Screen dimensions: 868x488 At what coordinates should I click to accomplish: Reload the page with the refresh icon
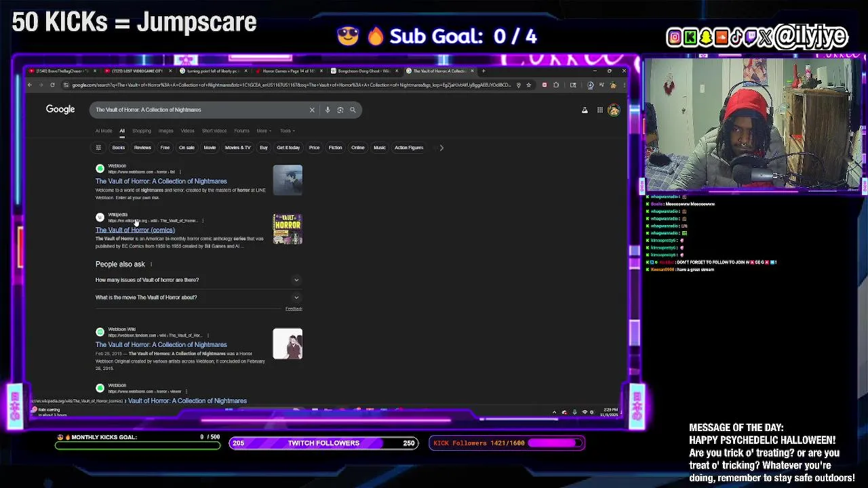click(x=52, y=85)
